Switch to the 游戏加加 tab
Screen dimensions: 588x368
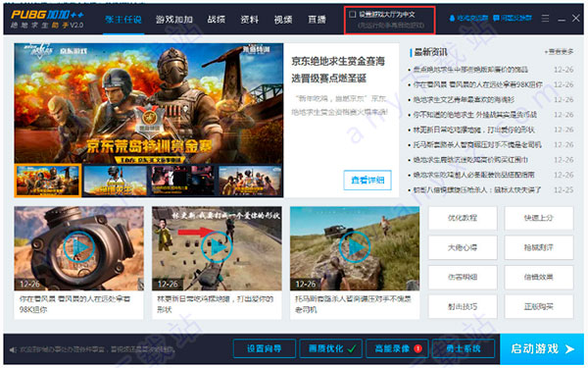coord(174,20)
